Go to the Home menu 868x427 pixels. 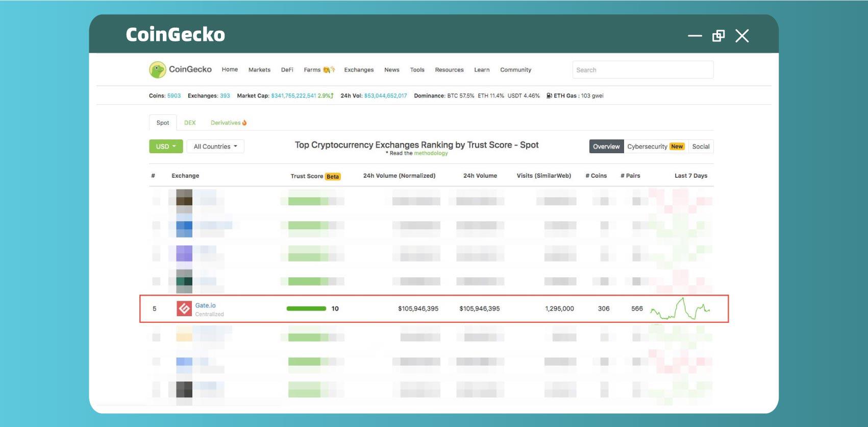coord(230,69)
